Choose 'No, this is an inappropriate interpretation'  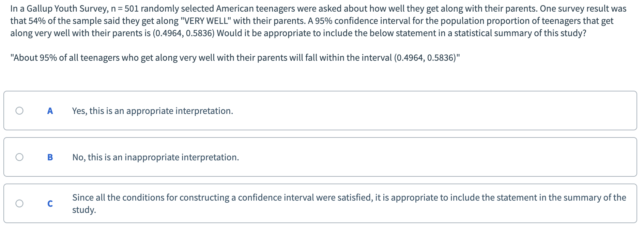pyautogui.click(x=155, y=157)
